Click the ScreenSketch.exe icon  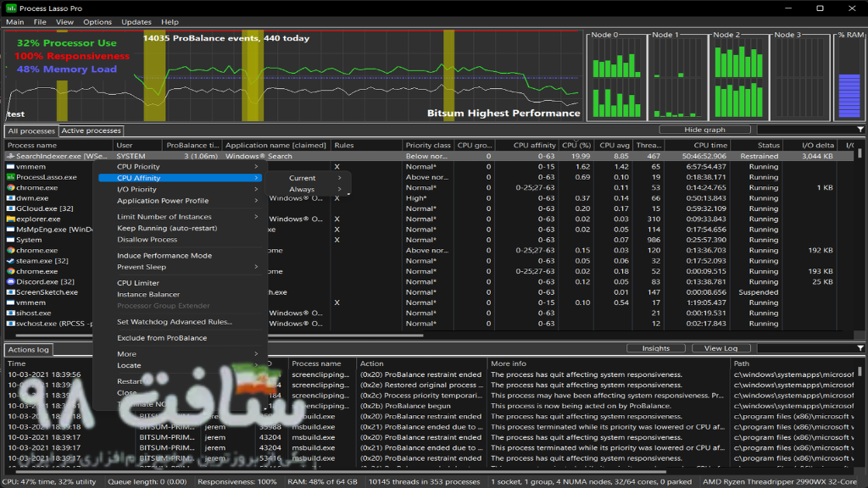[10, 292]
